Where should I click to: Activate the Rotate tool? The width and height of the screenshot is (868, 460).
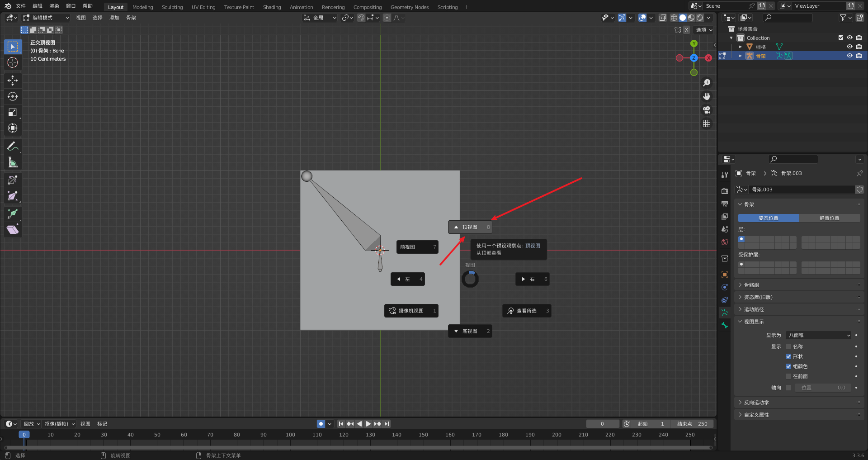13,96
